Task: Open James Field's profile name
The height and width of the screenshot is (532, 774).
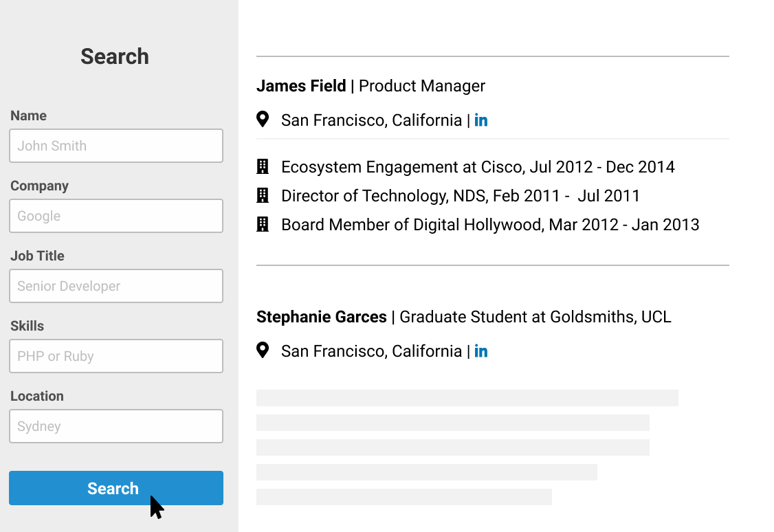Action: point(301,86)
